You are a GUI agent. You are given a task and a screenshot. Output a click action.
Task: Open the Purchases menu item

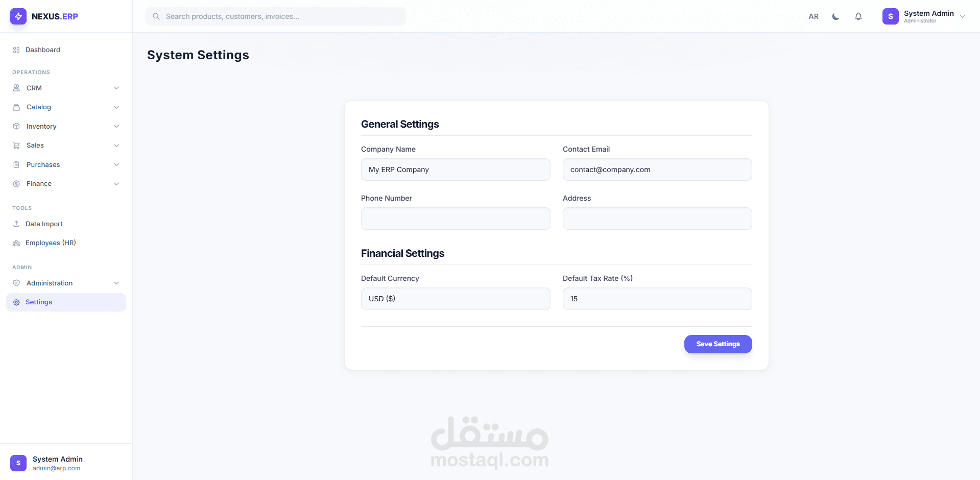pos(66,164)
